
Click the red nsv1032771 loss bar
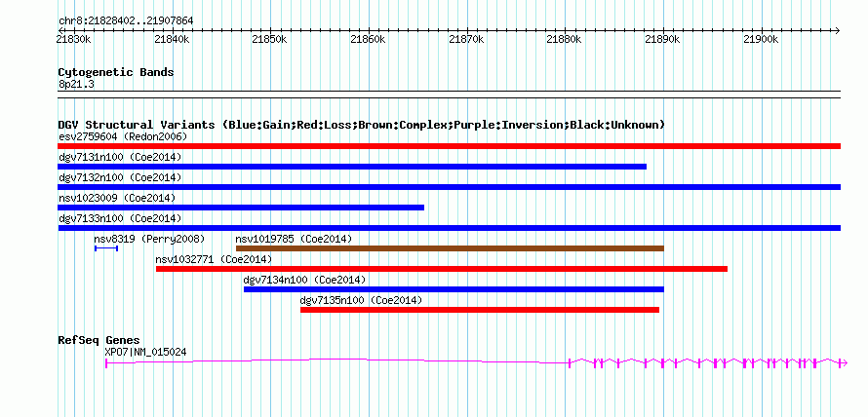click(x=442, y=269)
